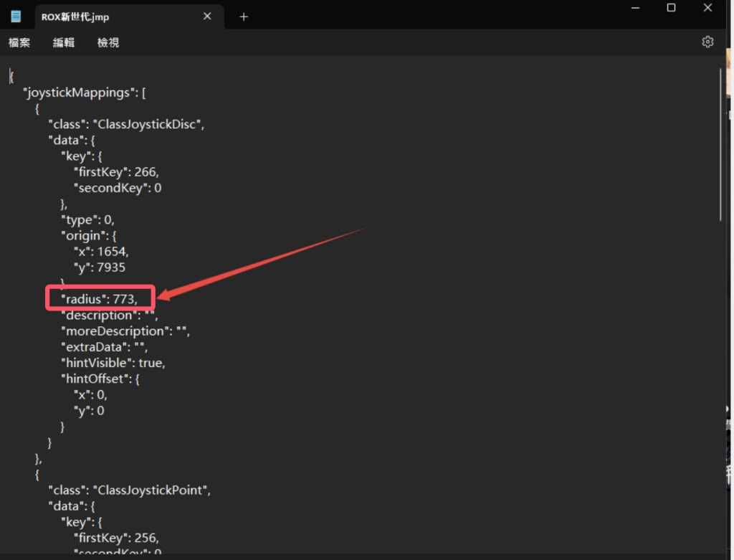Open the Notepad settings gear
Viewport: 734px width, 560px height.
tap(707, 42)
